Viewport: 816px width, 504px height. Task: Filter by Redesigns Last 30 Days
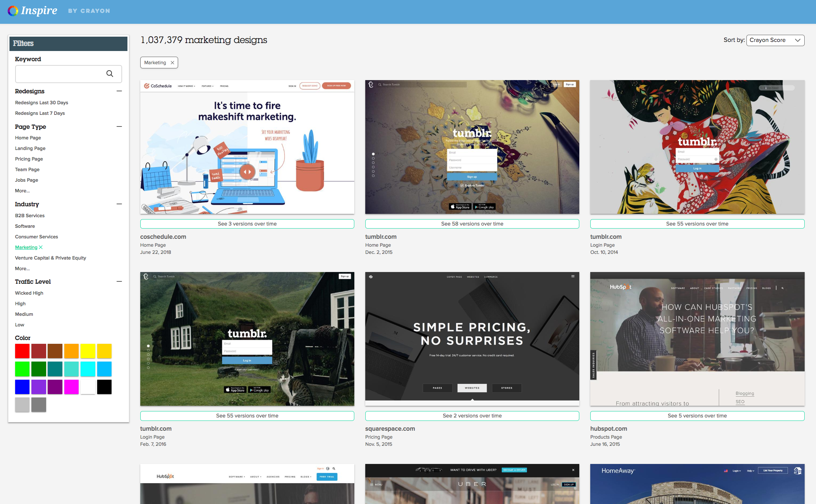pyautogui.click(x=42, y=103)
